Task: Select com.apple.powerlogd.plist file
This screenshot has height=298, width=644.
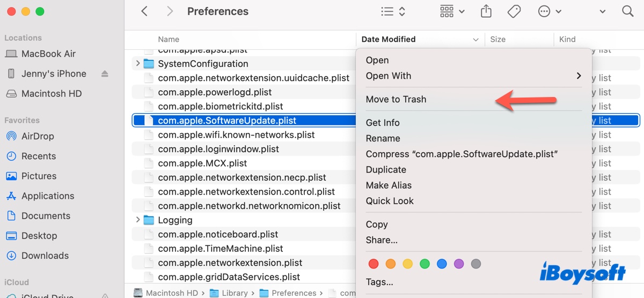Action: tap(215, 92)
